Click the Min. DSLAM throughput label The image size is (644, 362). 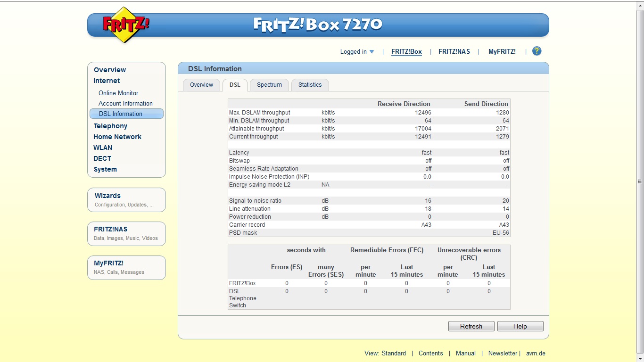[x=259, y=121]
